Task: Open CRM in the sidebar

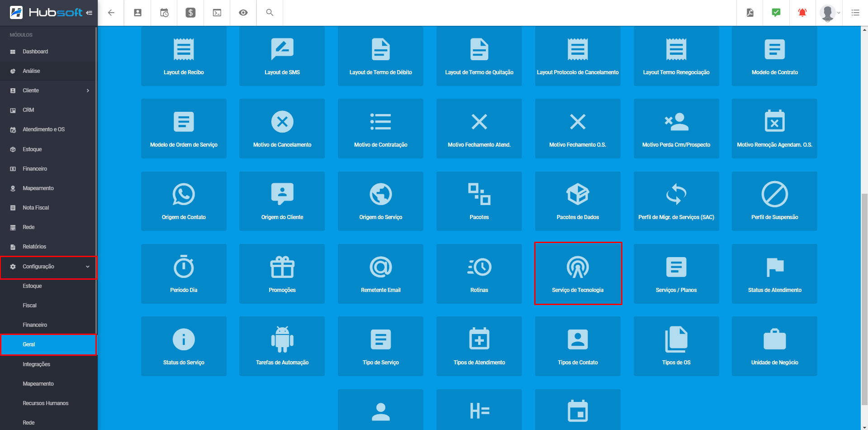Action: click(x=48, y=110)
